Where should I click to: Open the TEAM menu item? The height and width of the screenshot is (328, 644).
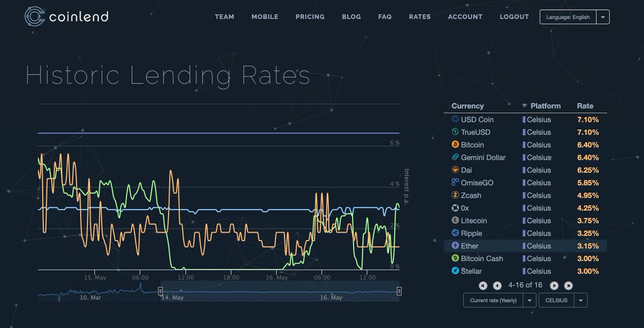224,17
